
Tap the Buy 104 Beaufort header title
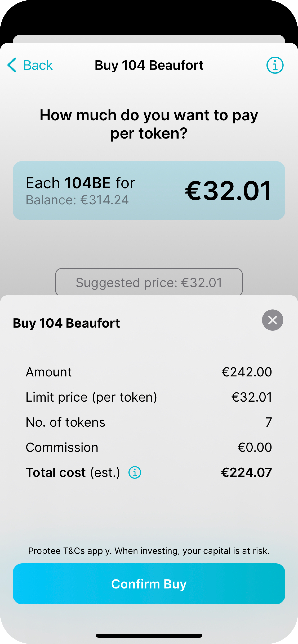tap(149, 65)
